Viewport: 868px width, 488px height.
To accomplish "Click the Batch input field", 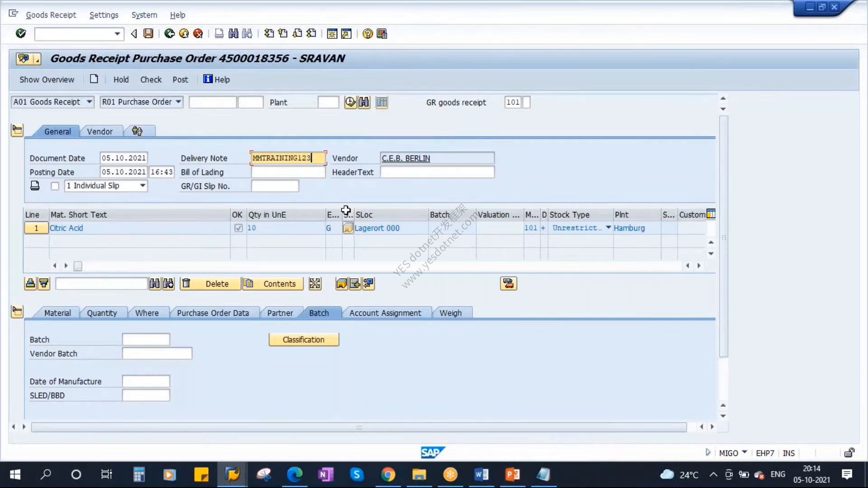I will point(146,339).
